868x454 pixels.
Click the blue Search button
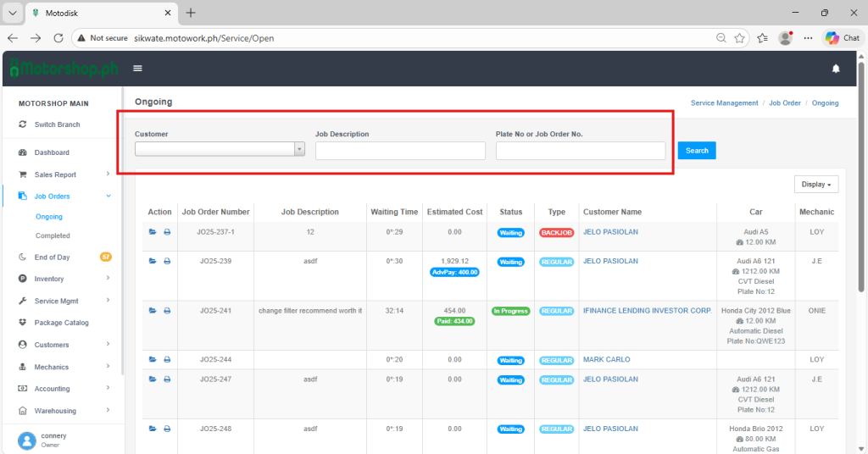[697, 150]
